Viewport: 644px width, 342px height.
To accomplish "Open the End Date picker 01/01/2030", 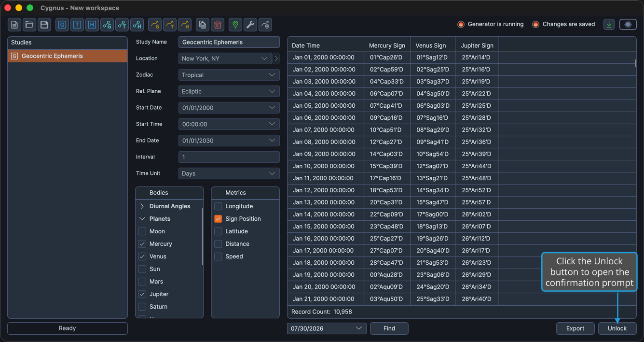I will tap(229, 141).
